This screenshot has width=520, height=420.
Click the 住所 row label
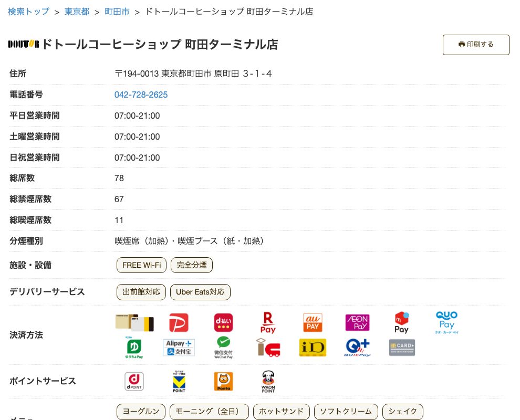tap(18, 73)
